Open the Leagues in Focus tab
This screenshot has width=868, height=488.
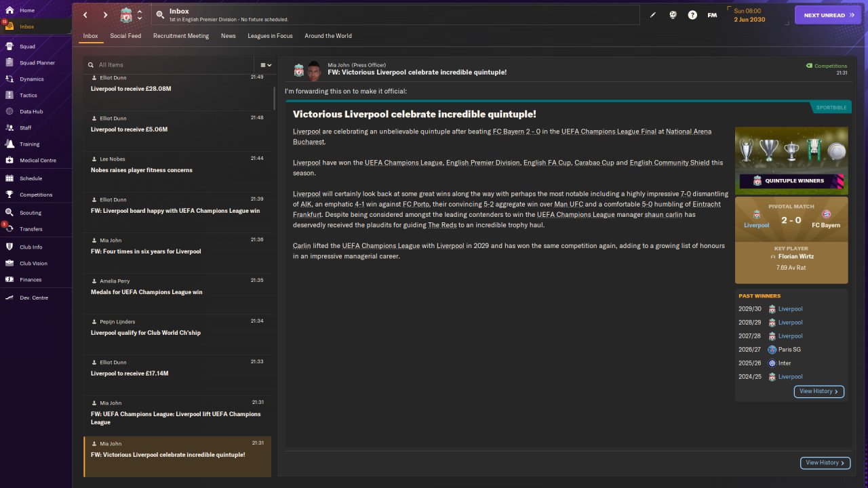(x=270, y=36)
